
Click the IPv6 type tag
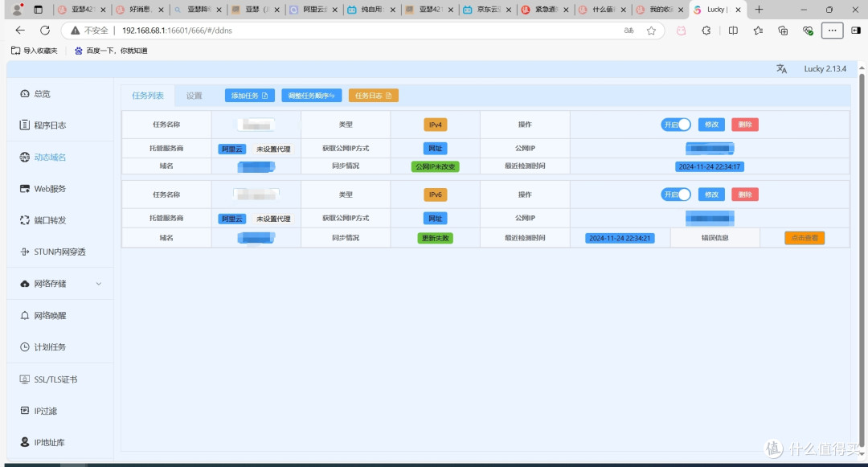click(435, 195)
